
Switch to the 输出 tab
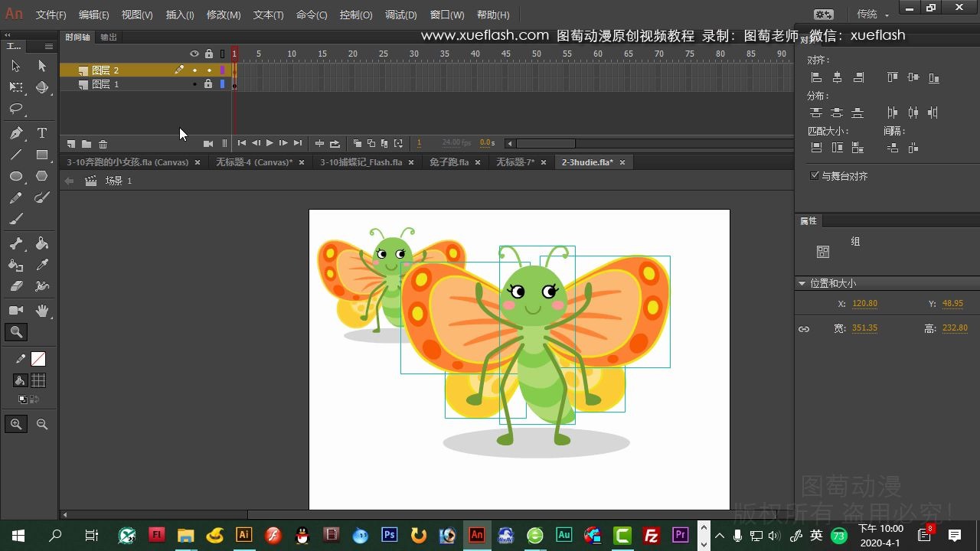coord(109,37)
